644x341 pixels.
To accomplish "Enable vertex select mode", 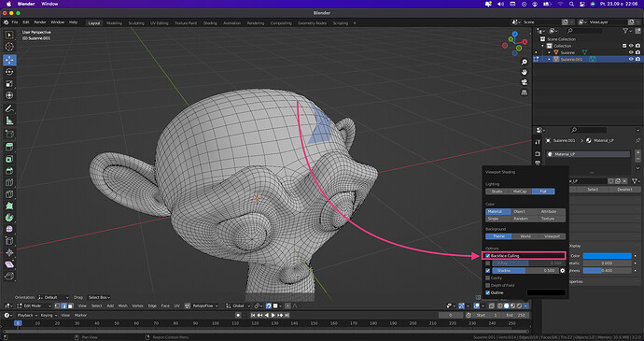I will click(x=58, y=306).
